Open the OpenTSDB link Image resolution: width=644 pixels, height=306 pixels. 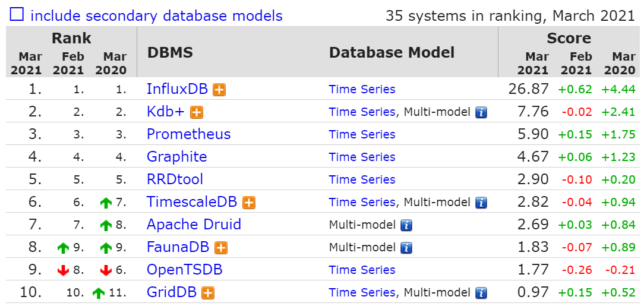[x=184, y=270]
